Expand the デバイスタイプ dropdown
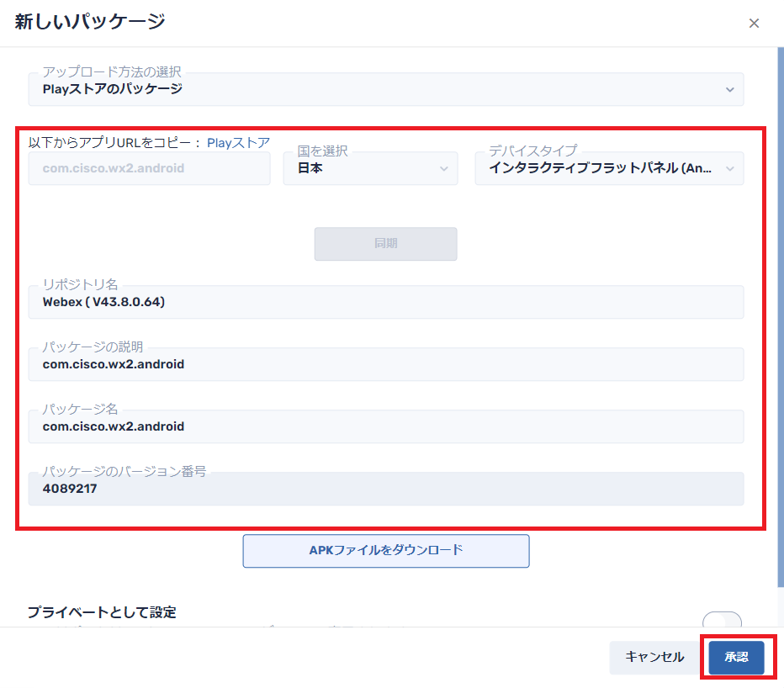 pos(610,168)
